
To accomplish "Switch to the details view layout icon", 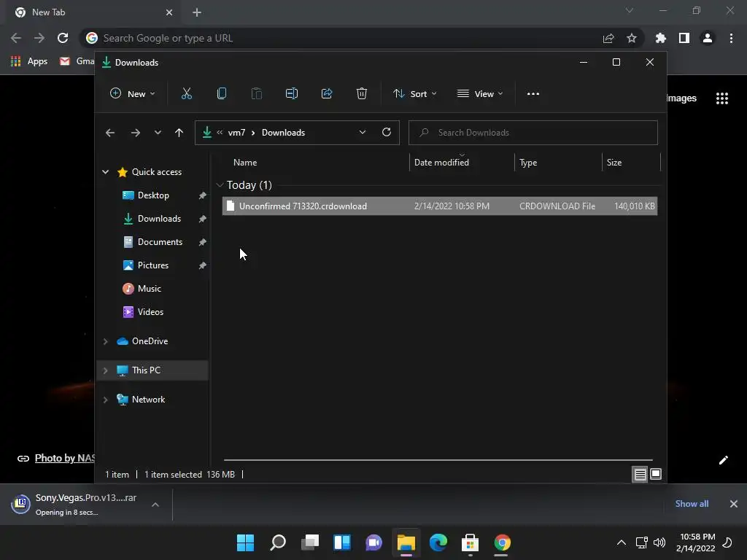I will (x=640, y=474).
